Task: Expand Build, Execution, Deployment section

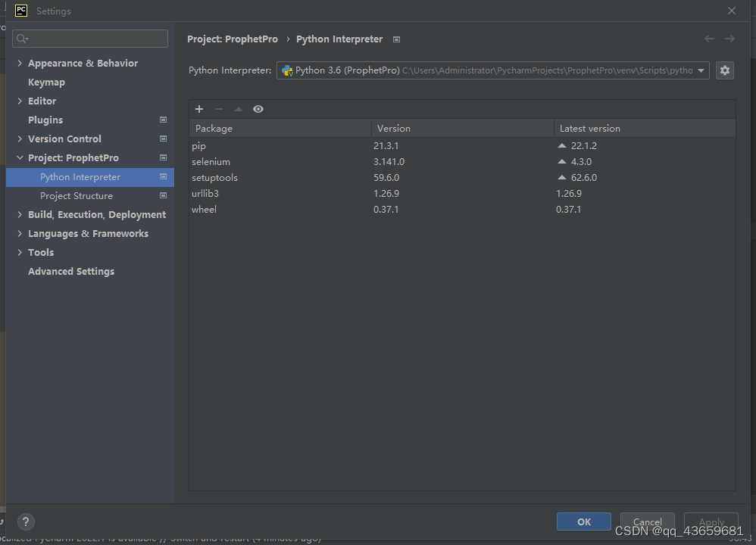Action: (x=20, y=214)
